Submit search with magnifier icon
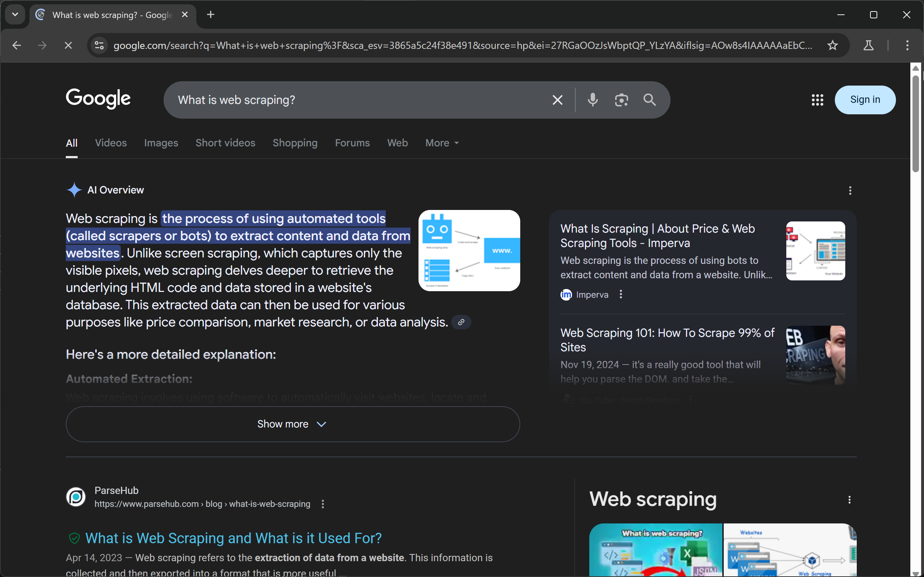This screenshot has height=577, width=924. (649, 100)
